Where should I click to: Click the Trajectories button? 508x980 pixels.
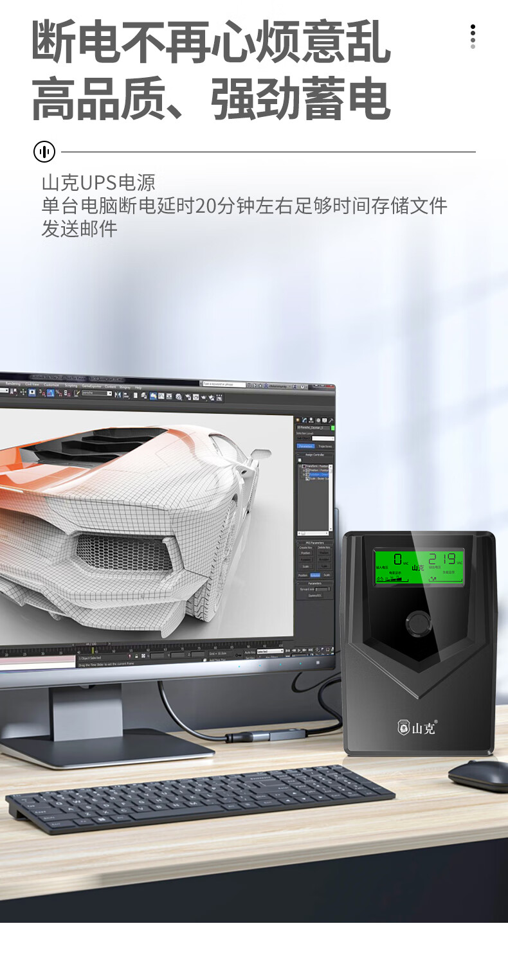(325, 445)
